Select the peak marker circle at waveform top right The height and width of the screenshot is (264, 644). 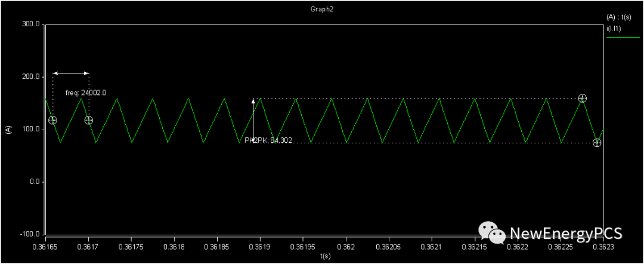click(583, 98)
